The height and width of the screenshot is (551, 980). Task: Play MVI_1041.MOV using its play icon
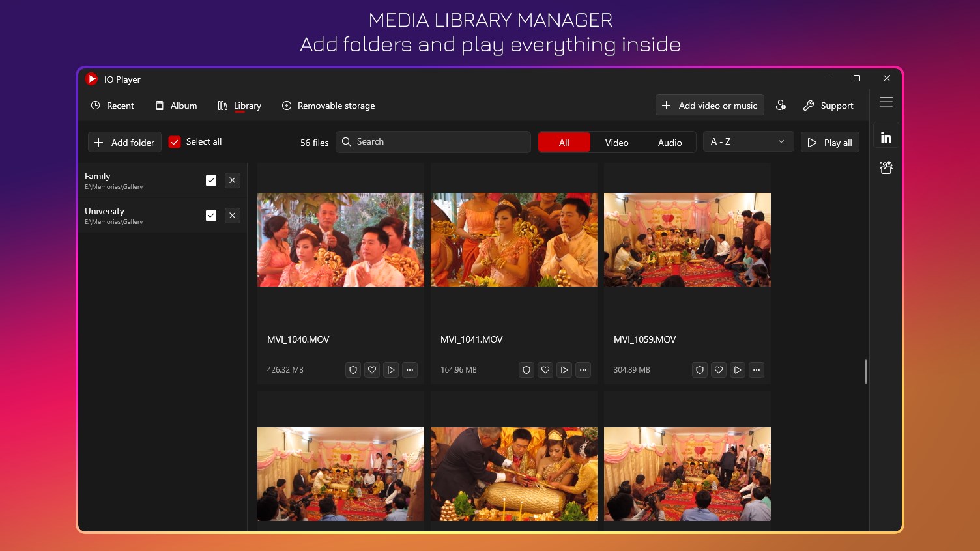(564, 370)
